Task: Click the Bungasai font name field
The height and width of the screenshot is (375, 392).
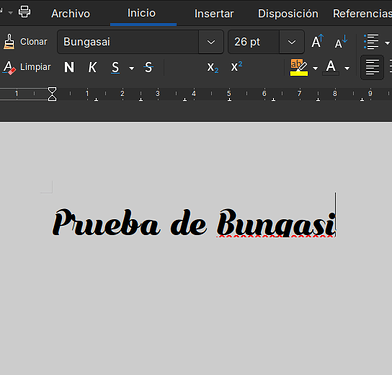Action: tap(128, 42)
